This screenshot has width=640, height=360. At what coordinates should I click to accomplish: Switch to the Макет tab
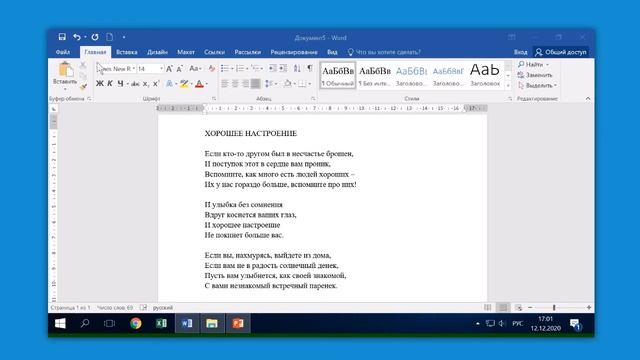click(x=186, y=52)
